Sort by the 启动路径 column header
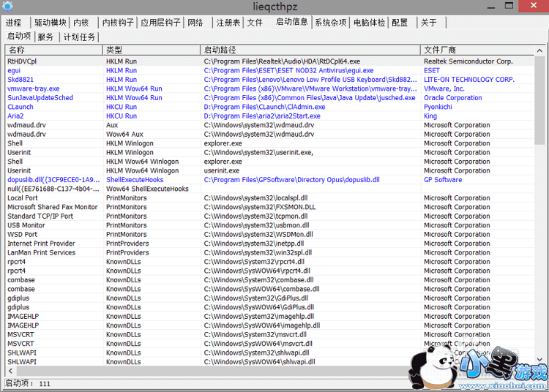549x392 pixels. [310, 50]
